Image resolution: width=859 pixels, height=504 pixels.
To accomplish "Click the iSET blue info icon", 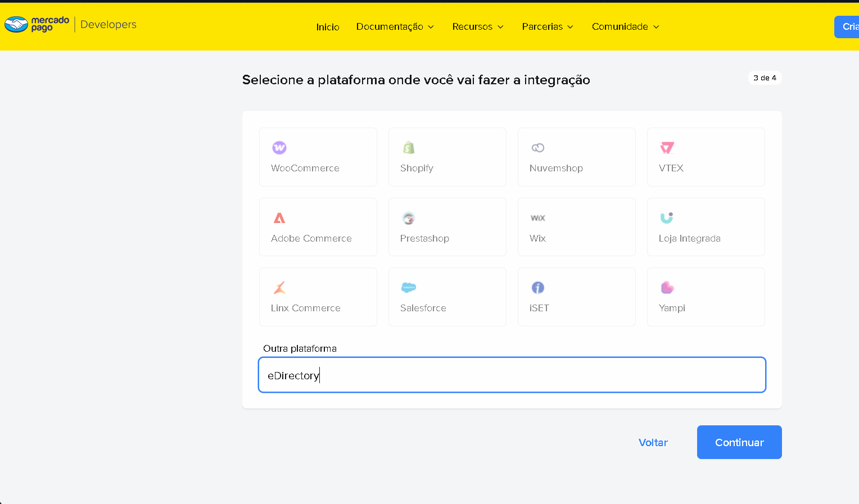I will tap(538, 288).
